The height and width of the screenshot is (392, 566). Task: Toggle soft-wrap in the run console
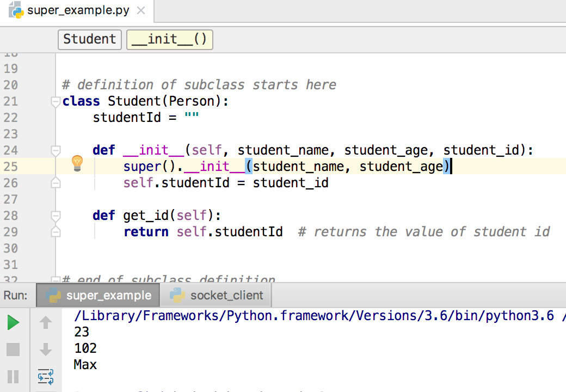(46, 376)
